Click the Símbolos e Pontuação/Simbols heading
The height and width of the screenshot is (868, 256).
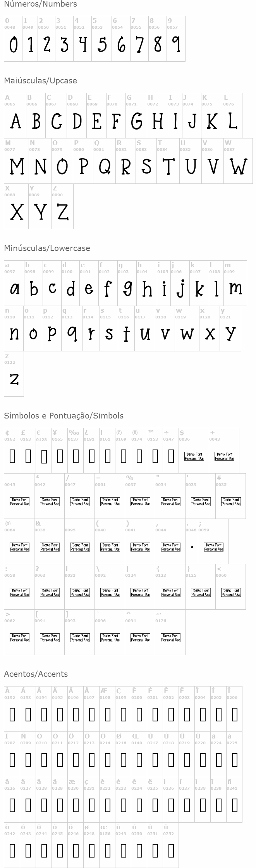click(x=64, y=416)
